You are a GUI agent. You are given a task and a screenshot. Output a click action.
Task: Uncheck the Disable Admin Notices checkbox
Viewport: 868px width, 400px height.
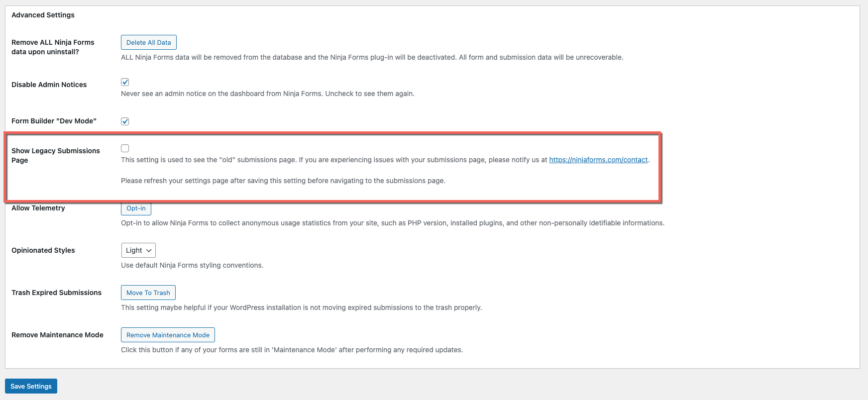125,82
